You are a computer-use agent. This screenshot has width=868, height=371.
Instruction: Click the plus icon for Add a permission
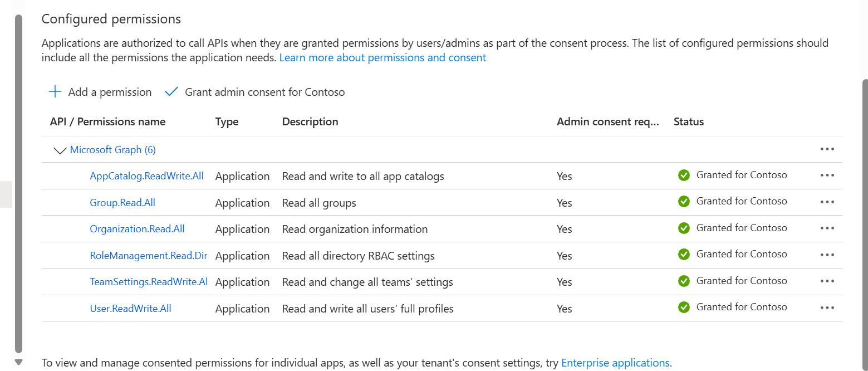tap(55, 92)
